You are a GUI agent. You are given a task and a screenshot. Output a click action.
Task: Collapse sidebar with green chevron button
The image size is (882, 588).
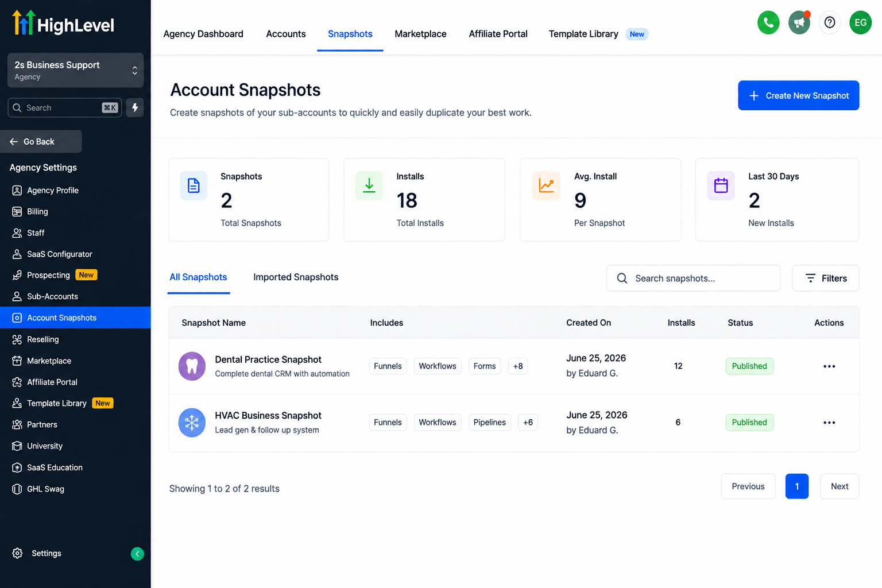click(137, 554)
